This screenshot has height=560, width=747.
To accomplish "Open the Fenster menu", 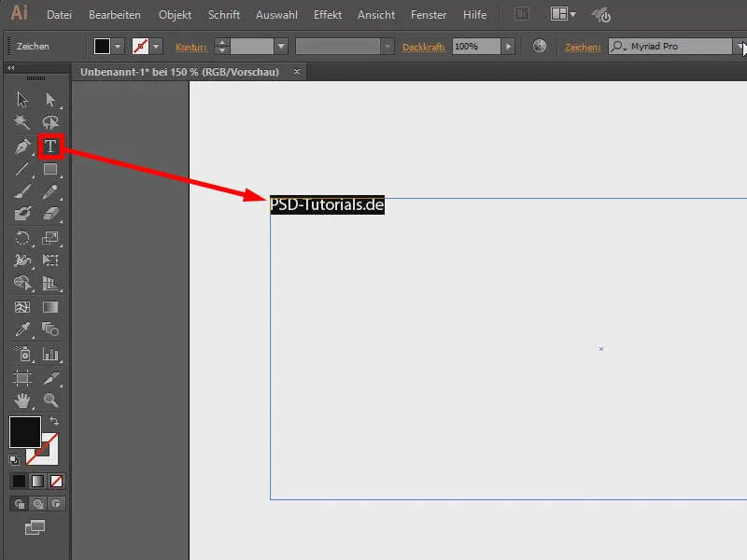I will (x=429, y=15).
